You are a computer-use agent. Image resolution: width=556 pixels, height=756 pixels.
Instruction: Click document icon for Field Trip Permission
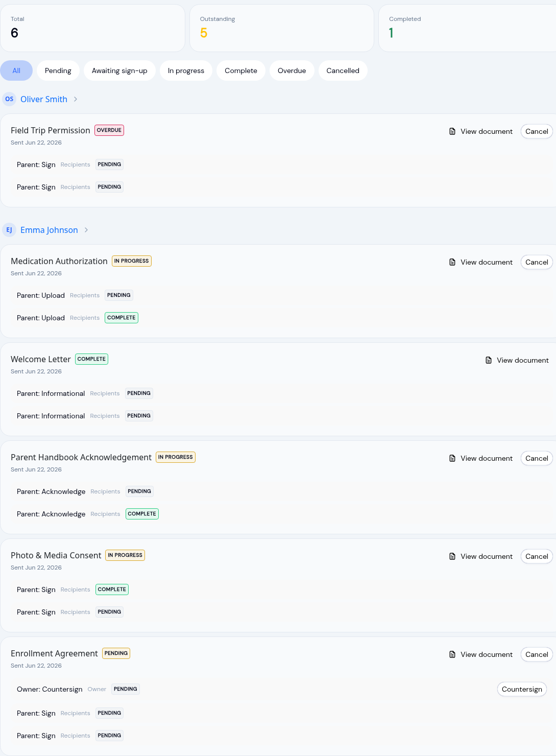[x=452, y=131]
